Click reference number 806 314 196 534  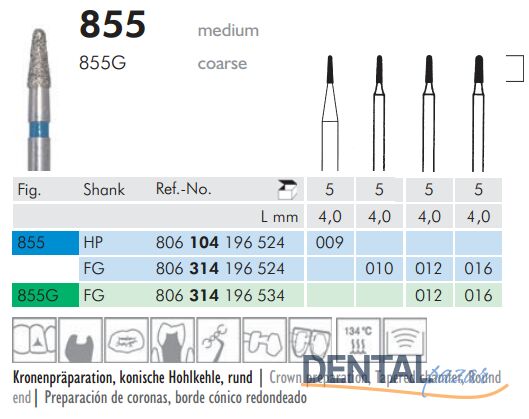click(220, 296)
